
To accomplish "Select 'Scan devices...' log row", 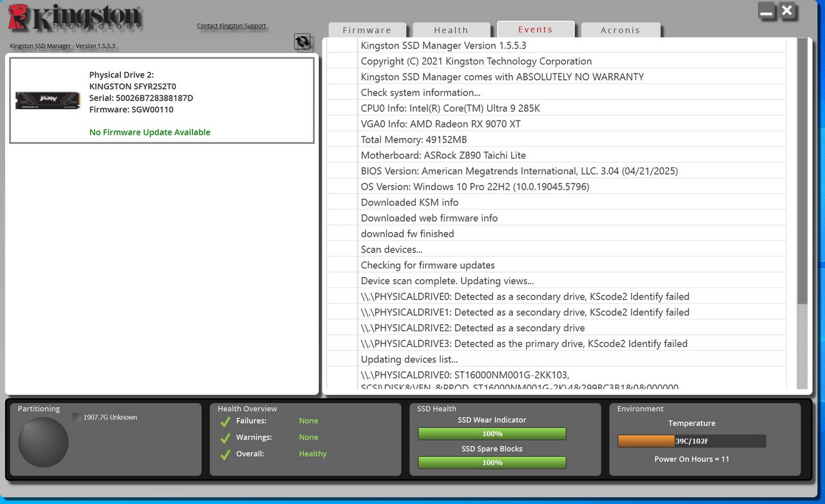I will coord(556,249).
